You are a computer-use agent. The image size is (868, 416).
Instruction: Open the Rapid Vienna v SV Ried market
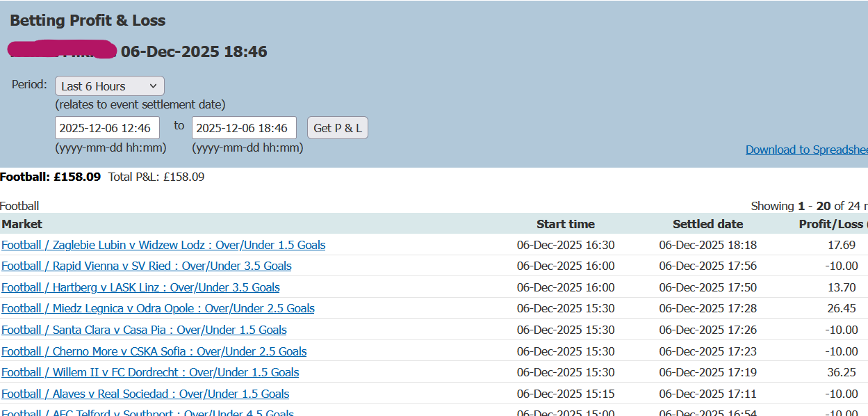146,266
